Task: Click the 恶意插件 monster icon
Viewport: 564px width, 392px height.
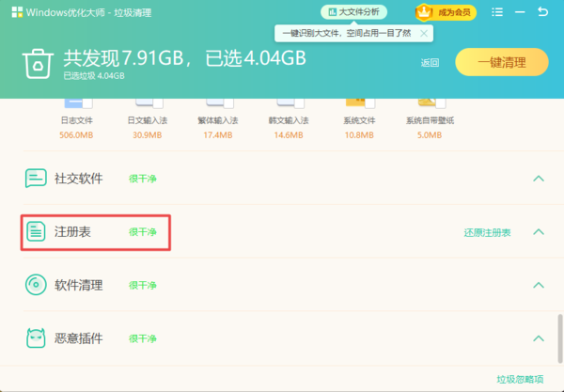Action: click(x=36, y=337)
